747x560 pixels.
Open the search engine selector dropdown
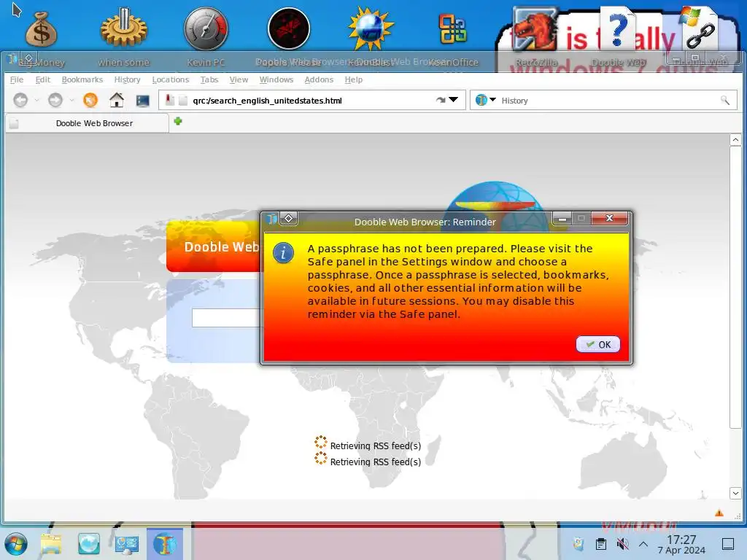[492, 99]
